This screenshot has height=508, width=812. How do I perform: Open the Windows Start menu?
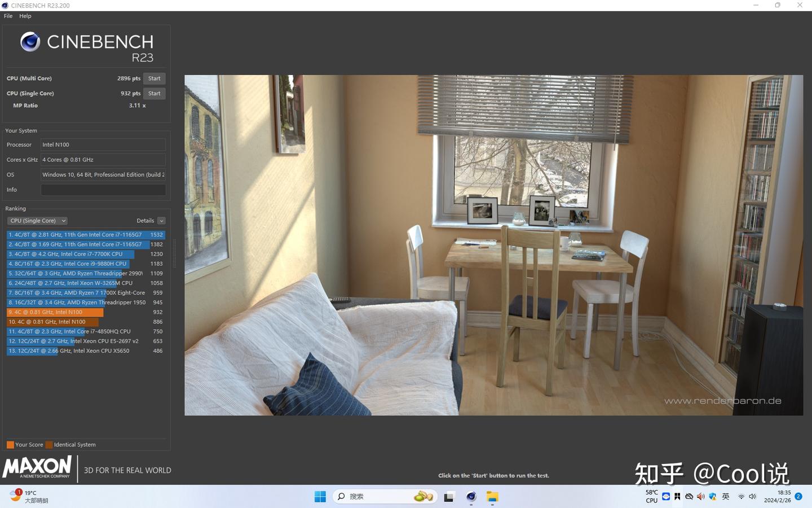point(320,497)
